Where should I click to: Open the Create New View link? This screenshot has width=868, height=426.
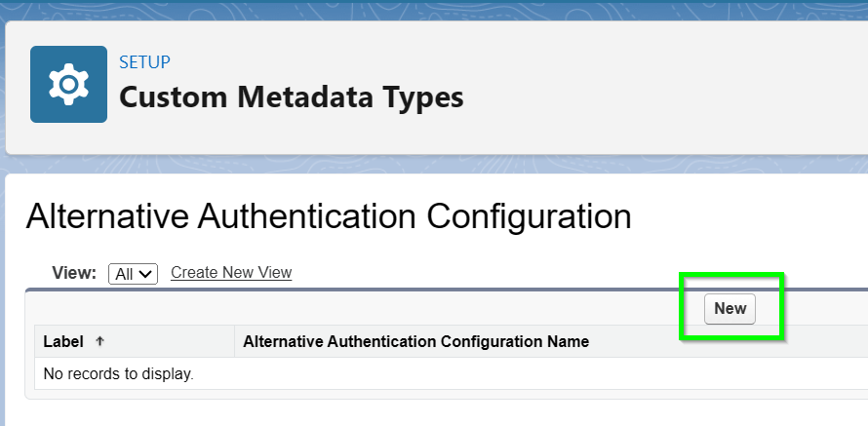pyautogui.click(x=231, y=273)
